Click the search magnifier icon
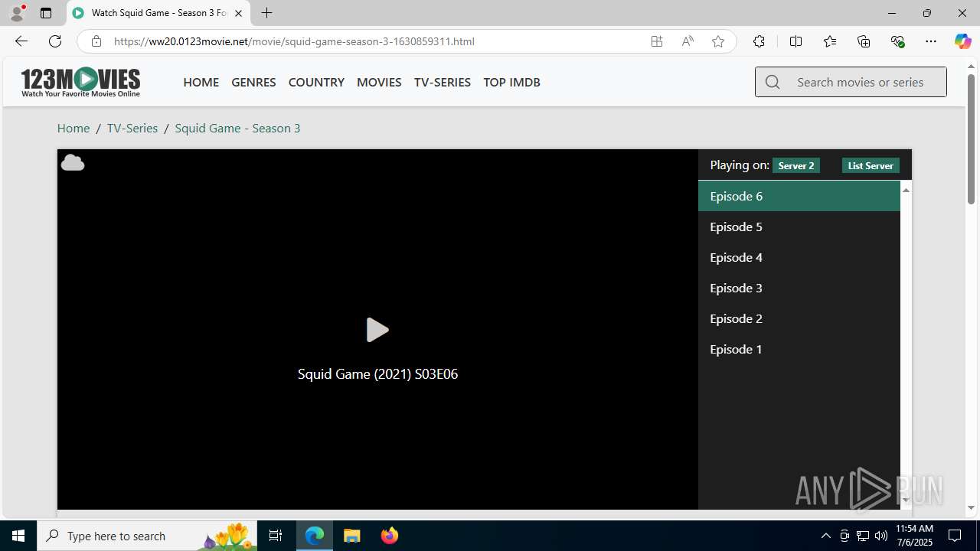 pos(773,82)
